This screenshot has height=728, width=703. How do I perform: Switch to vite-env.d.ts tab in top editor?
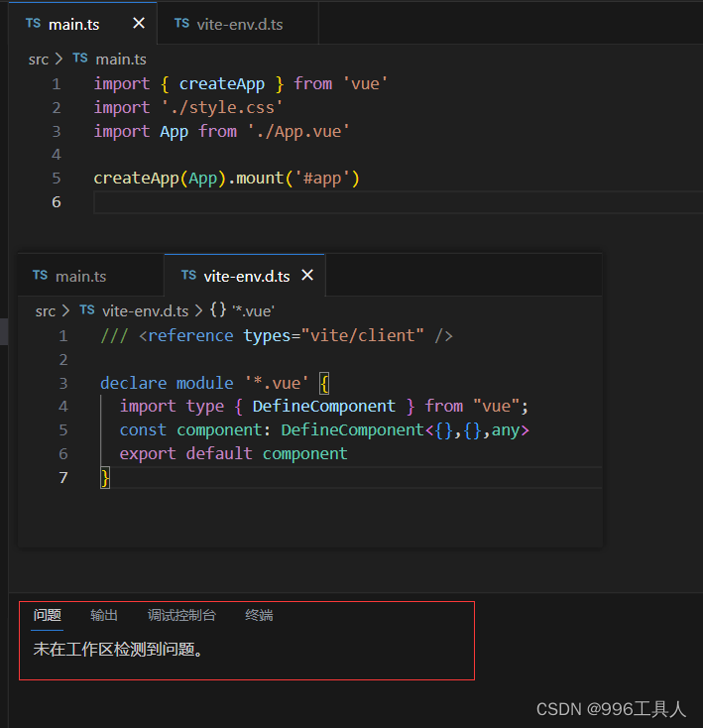pos(238,24)
